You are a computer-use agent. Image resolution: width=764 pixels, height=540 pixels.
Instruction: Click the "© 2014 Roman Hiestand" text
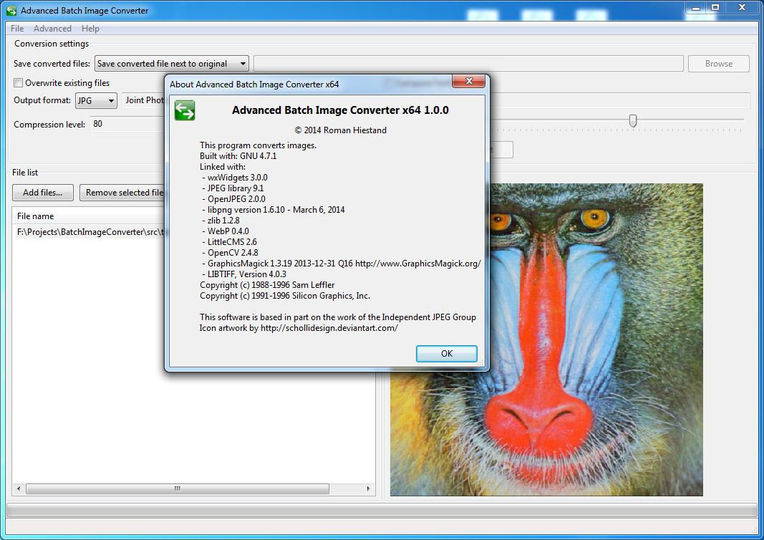coord(340,130)
